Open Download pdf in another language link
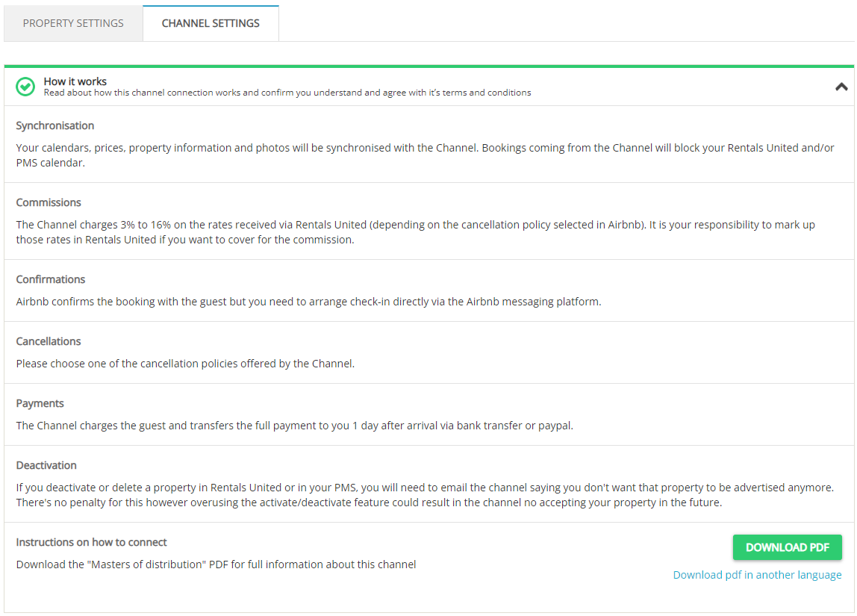 click(757, 575)
